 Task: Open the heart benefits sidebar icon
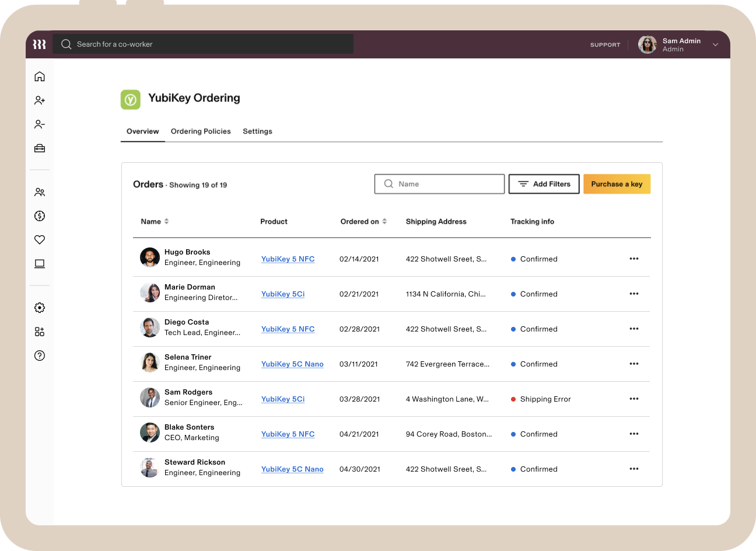[x=40, y=240]
